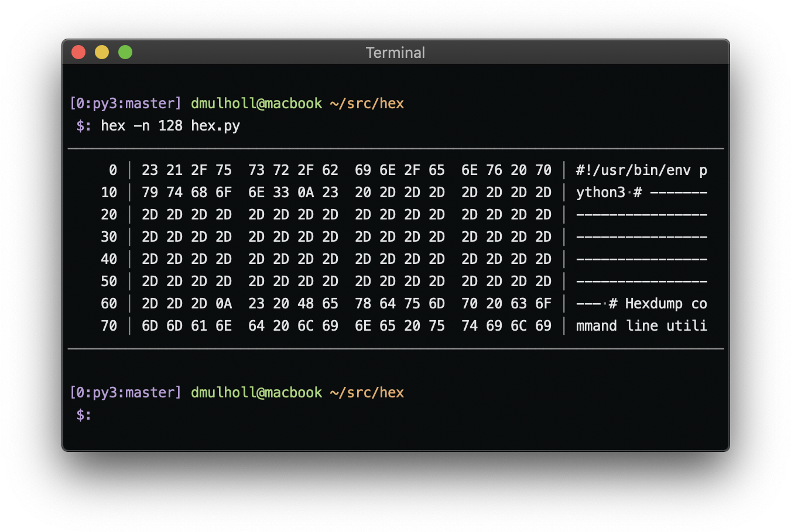
Task: Click the ~/src/hex path in bottom prompt
Action: pyautogui.click(x=367, y=393)
